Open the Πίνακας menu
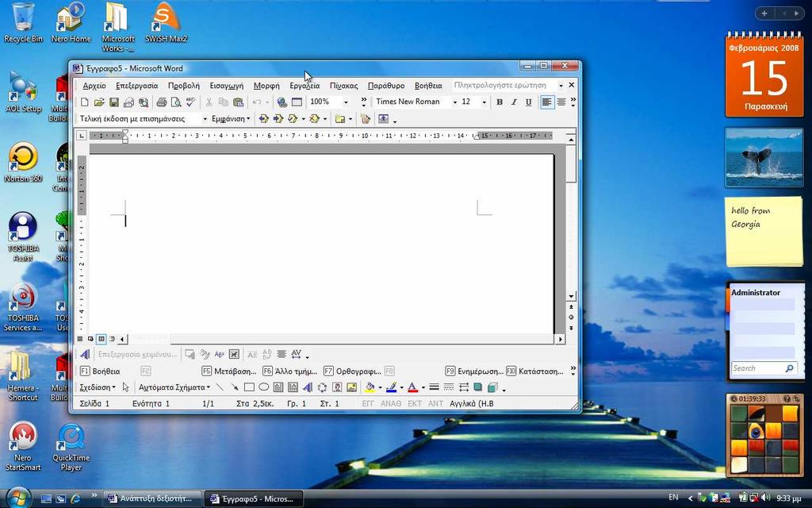 (x=344, y=86)
